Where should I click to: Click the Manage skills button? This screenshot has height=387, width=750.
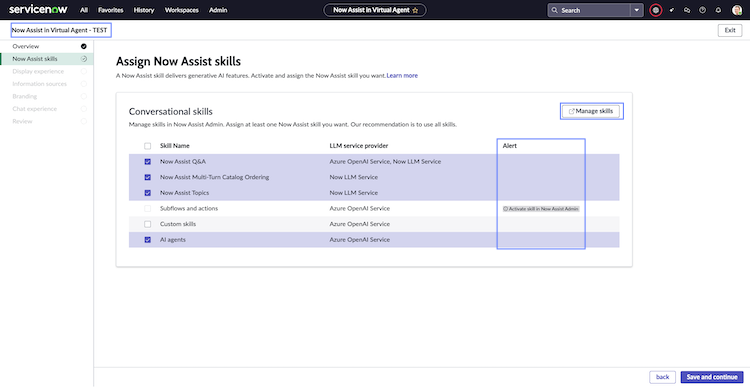[x=591, y=111]
